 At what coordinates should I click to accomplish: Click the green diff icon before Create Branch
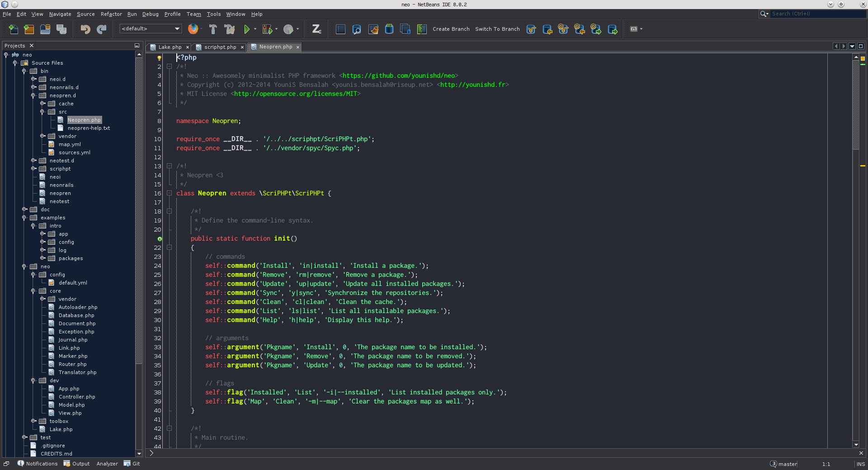click(422, 29)
